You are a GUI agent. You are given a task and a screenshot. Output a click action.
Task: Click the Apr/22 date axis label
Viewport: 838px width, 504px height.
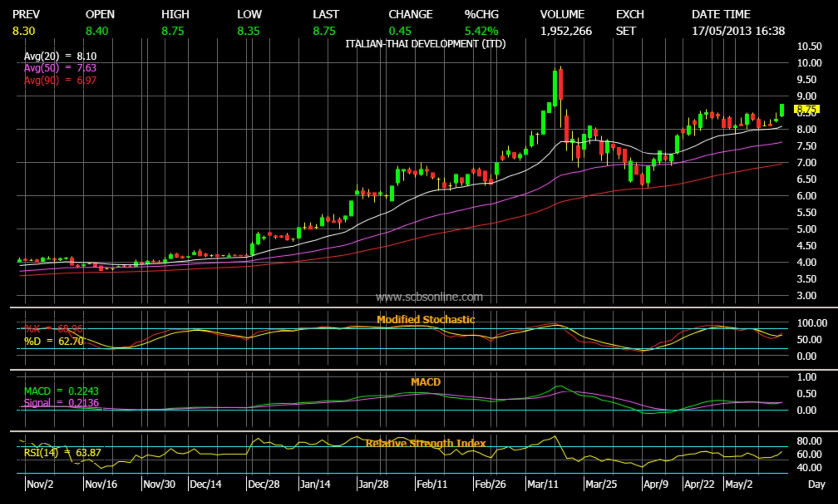700,484
